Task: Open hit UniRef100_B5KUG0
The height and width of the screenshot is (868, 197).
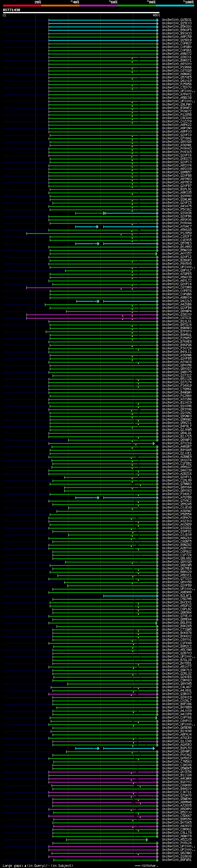Action: (x=176, y=26)
